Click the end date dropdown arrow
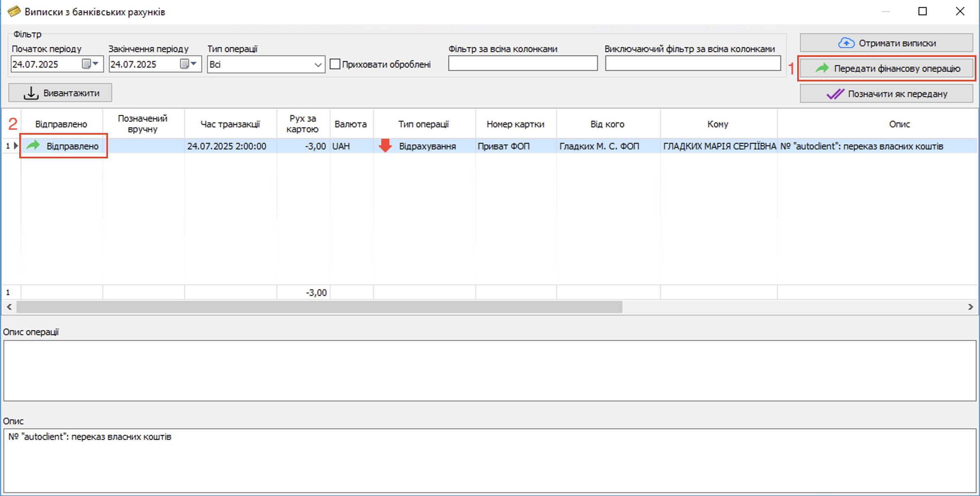This screenshot has height=496, width=980. pos(194,64)
